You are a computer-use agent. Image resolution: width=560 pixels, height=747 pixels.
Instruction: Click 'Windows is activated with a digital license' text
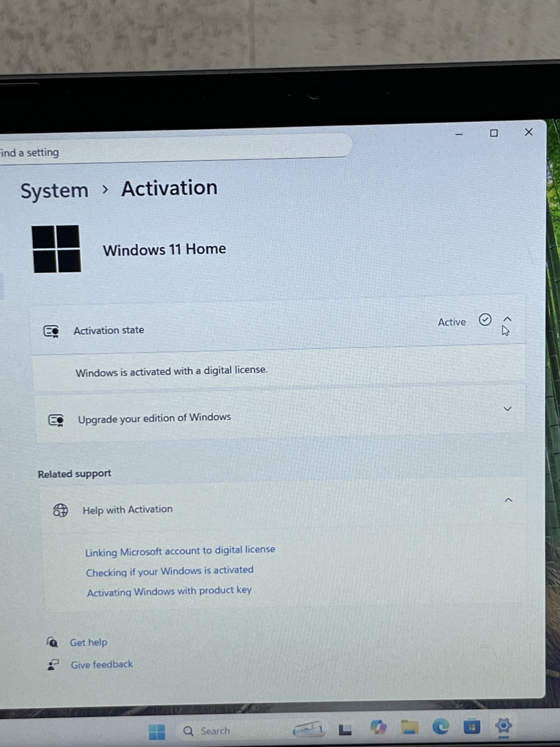pyautogui.click(x=171, y=372)
